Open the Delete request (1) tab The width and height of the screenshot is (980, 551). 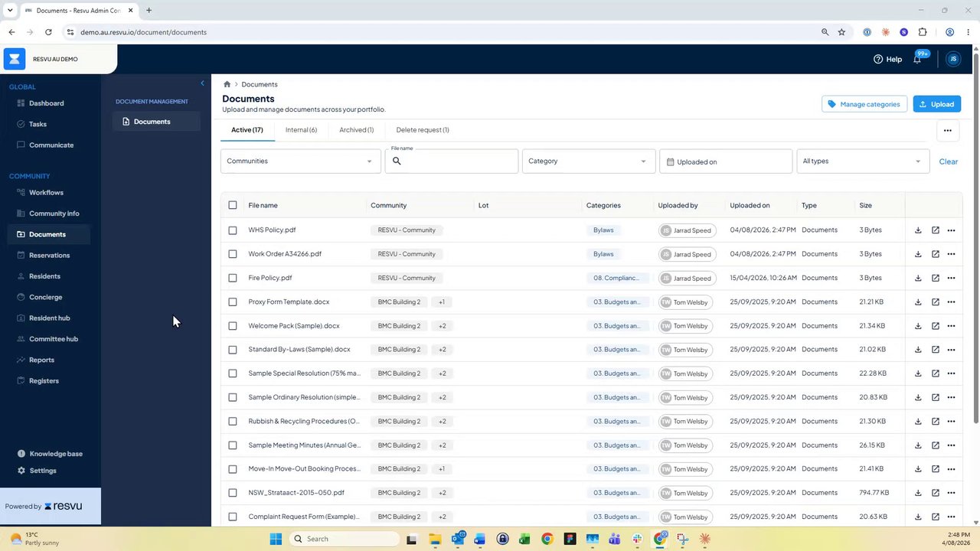coord(423,130)
